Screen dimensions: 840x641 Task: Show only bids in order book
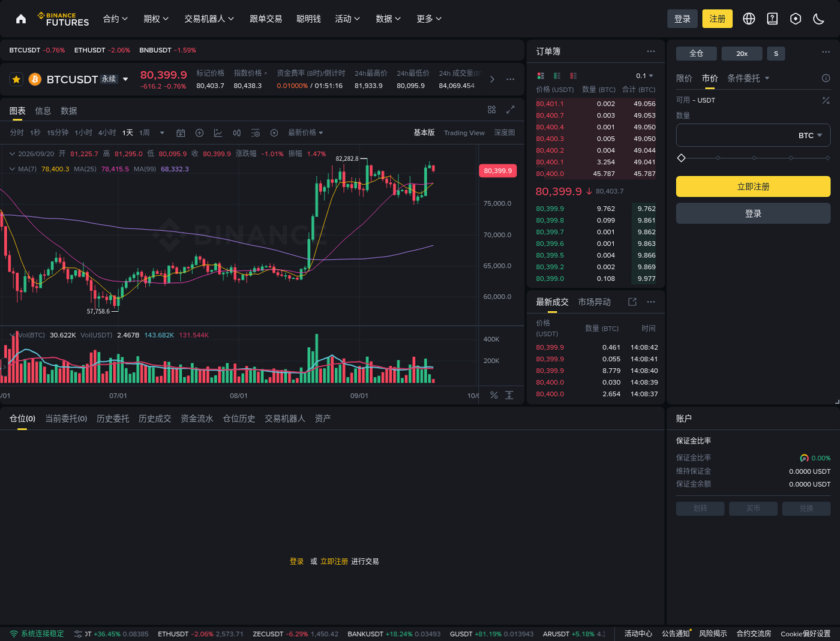click(557, 76)
